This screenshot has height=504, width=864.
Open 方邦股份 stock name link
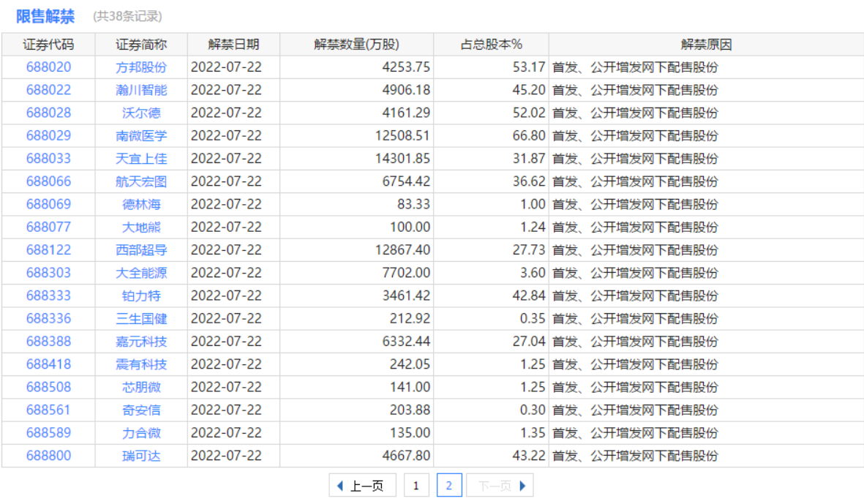coord(141,67)
